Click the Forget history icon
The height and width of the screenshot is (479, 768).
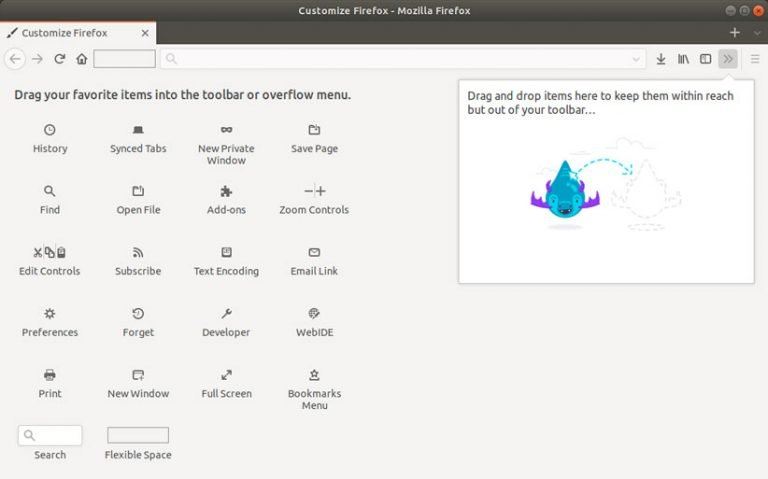[138, 313]
